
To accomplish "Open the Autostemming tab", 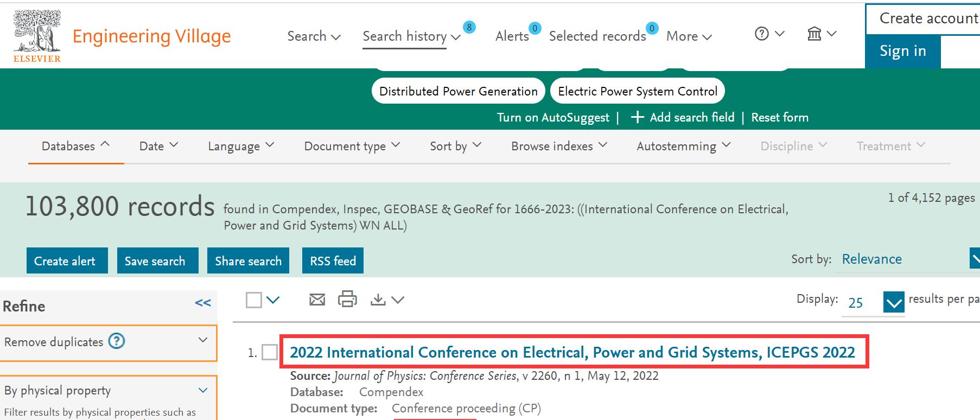I will click(684, 146).
